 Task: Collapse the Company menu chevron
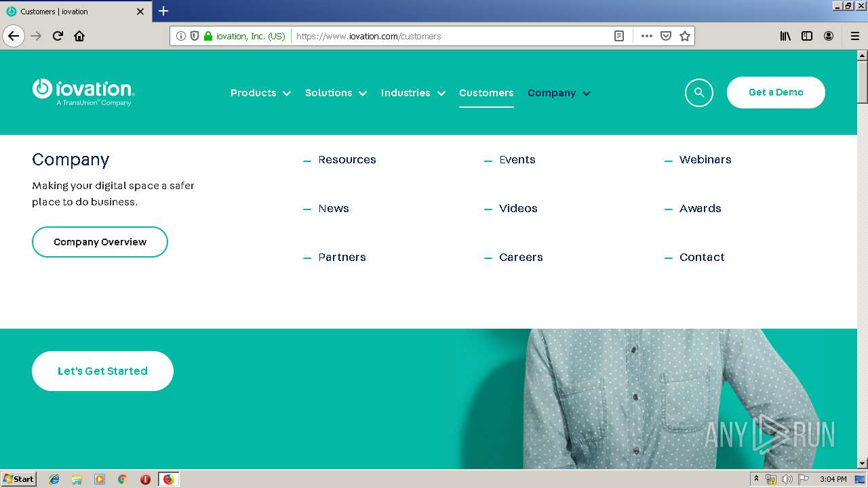click(587, 94)
